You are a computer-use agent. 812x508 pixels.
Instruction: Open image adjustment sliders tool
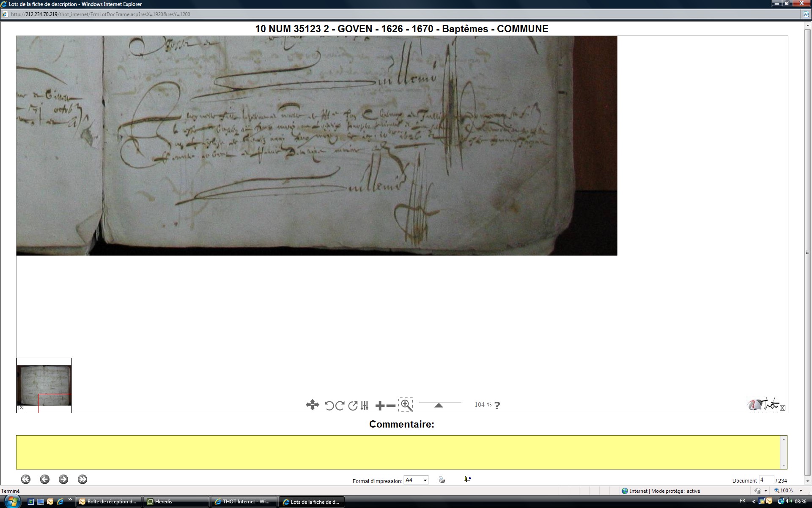[x=365, y=406]
